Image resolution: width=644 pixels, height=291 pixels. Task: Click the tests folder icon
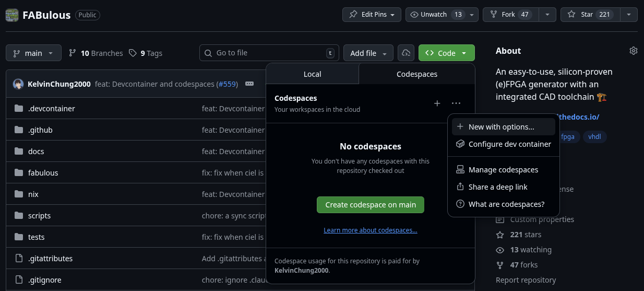pos(19,237)
